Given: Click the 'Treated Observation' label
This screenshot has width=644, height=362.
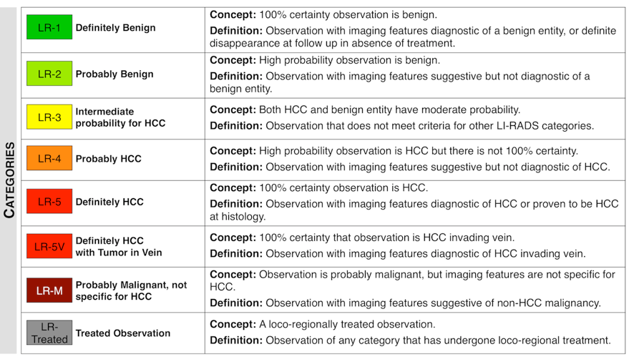Looking at the screenshot, I should (x=123, y=333).
